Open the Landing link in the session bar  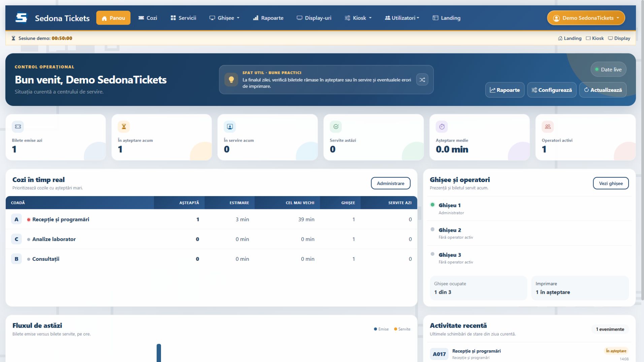click(570, 38)
